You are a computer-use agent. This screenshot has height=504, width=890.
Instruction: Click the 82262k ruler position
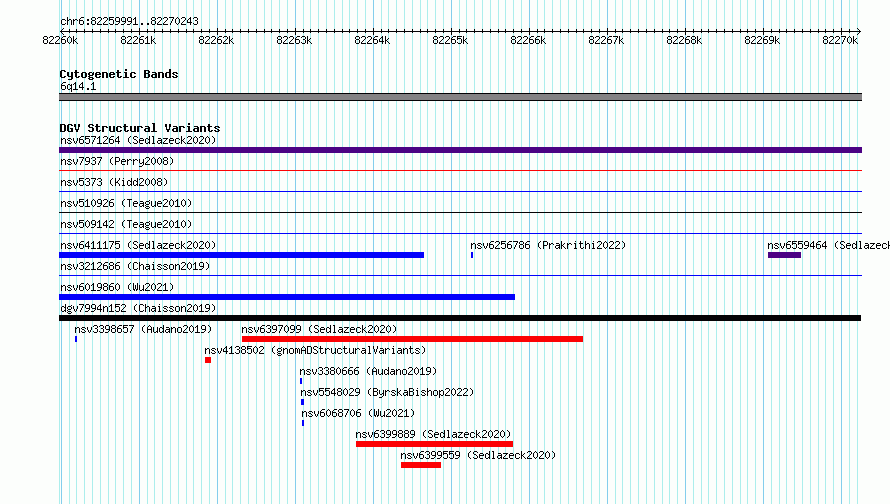coord(216,40)
